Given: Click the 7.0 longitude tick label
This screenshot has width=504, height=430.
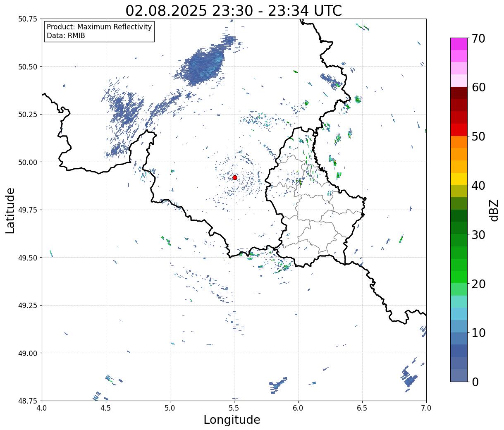Looking at the screenshot, I should [x=426, y=408].
